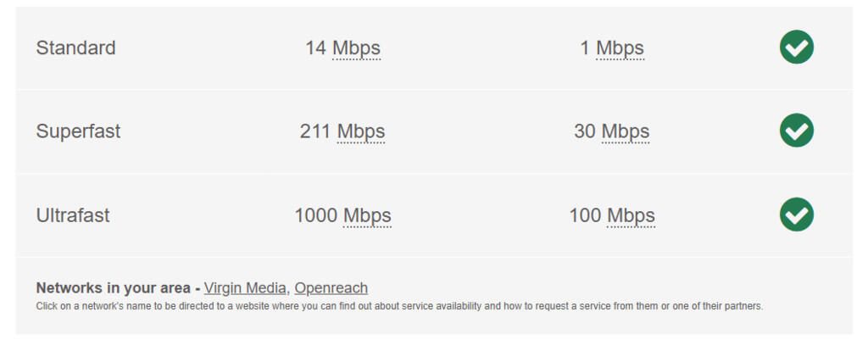Click the number 1000 in the Ultrafast row
This screenshot has height=340, width=868.
[316, 215]
